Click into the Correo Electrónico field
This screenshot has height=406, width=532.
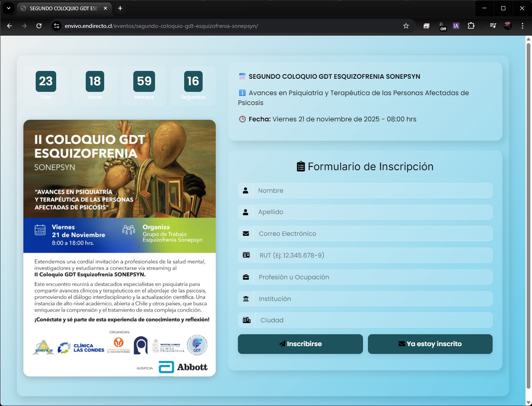click(x=372, y=234)
